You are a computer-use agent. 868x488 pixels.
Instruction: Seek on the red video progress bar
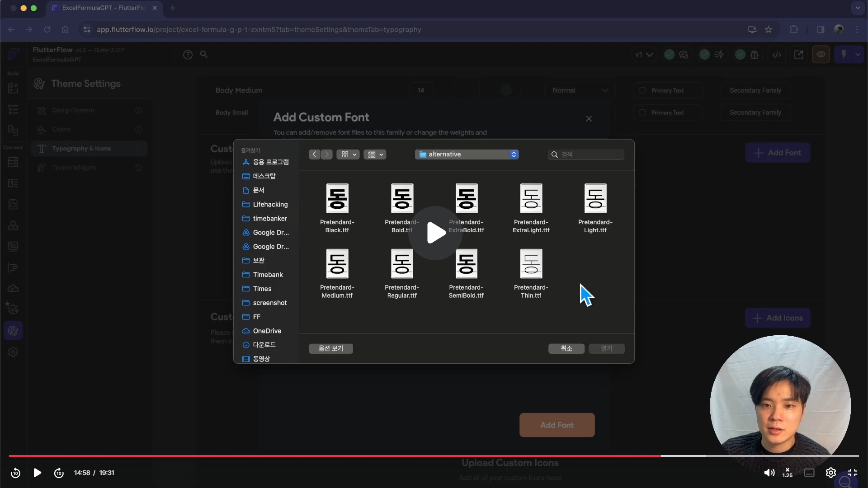click(434, 456)
